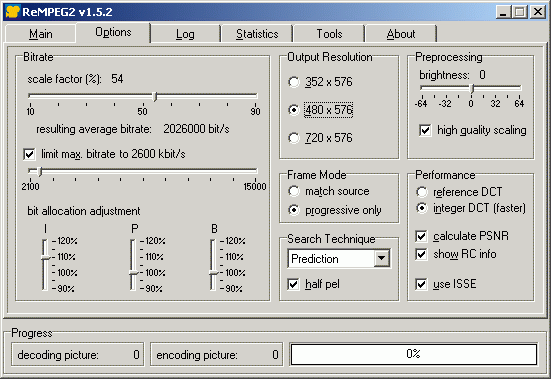Click the brightness slider thumb
Viewport: 551px width, 379px height.
point(472,89)
